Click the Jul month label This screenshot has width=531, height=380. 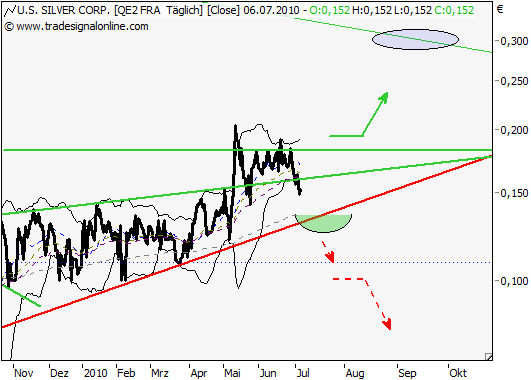click(x=303, y=373)
